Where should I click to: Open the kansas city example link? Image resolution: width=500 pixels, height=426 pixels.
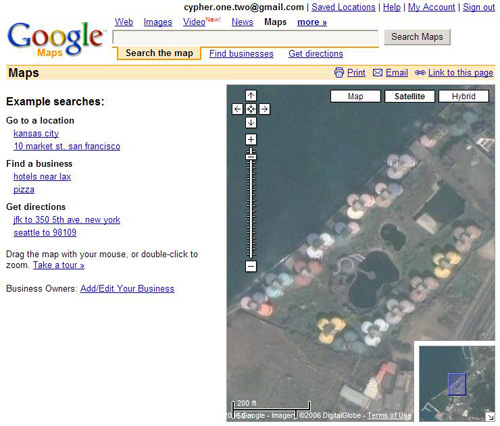(36, 133)
